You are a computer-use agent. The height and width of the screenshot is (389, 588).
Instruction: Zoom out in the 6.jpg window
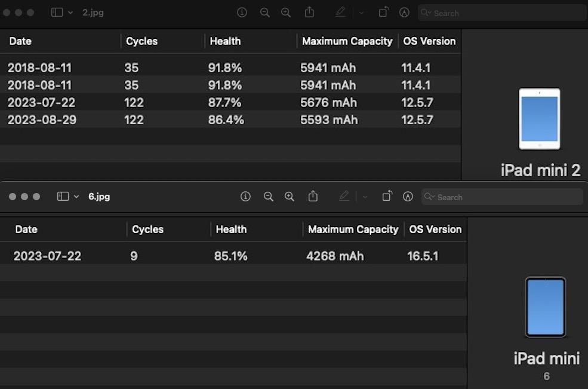click(269, 197)
